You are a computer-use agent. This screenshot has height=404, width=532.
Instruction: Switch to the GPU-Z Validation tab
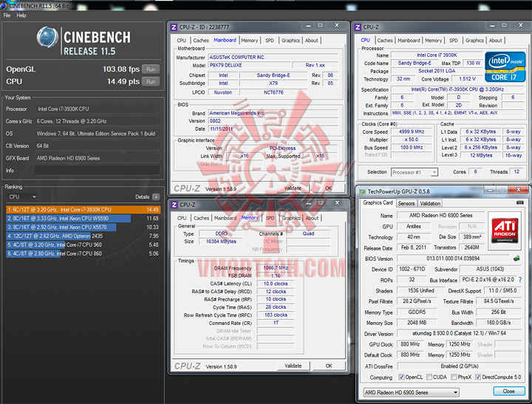(x=430, y=203)
